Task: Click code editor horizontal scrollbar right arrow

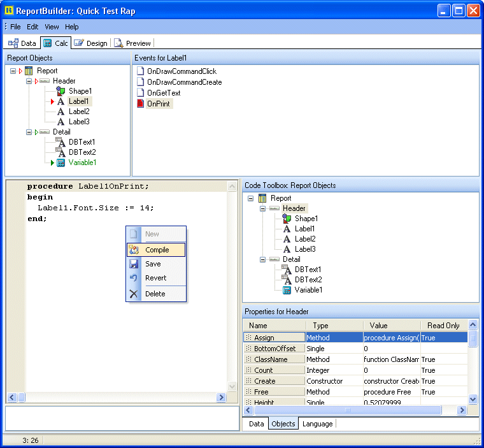Action: (x=221, y=397)
